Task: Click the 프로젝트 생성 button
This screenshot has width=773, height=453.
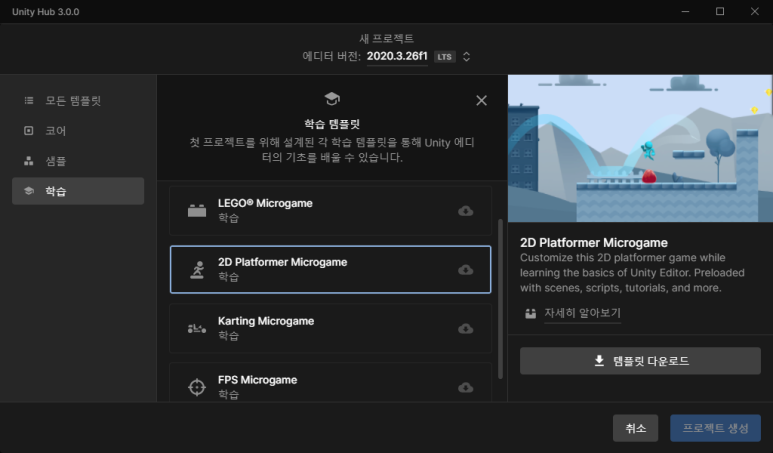Action: coord(715,428)
